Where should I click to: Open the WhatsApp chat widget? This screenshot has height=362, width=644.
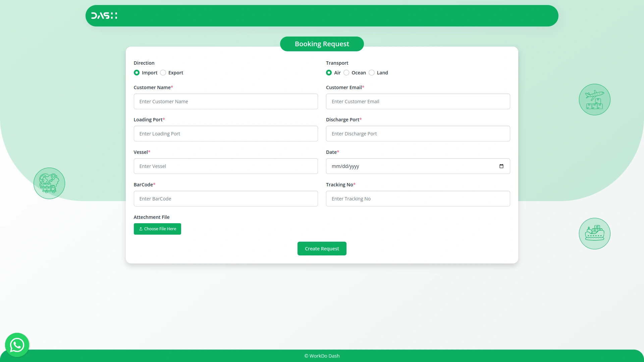coord(17,345)
